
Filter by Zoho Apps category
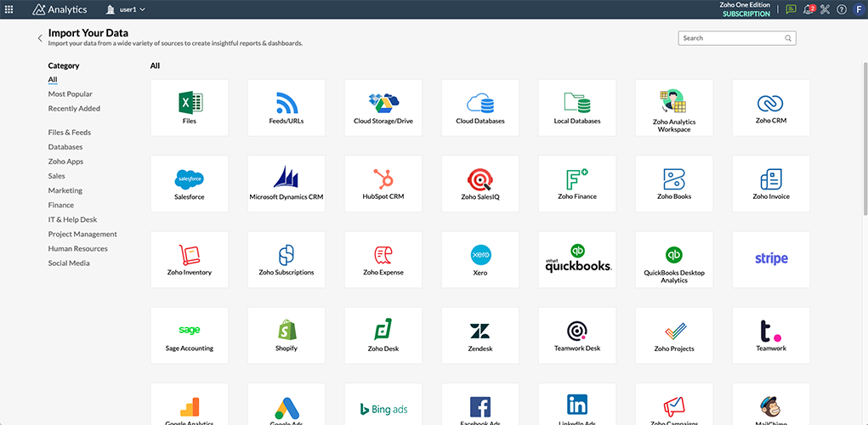click(x=65, y=161)
